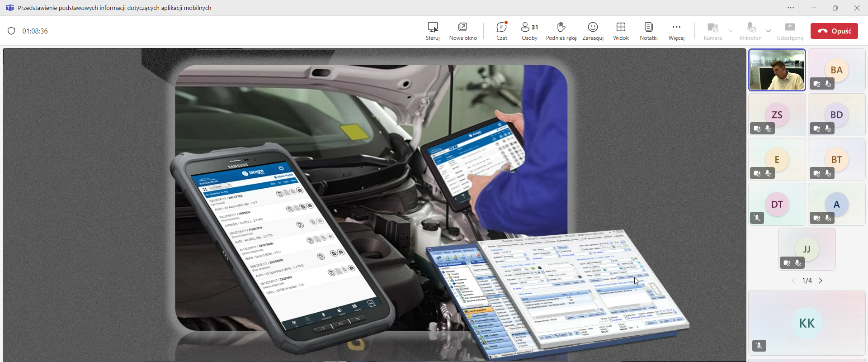Image resolution: width=868 pixels, height=362 pixels.
Task: Click the Udostępnij share button
Action: point(790,31)
